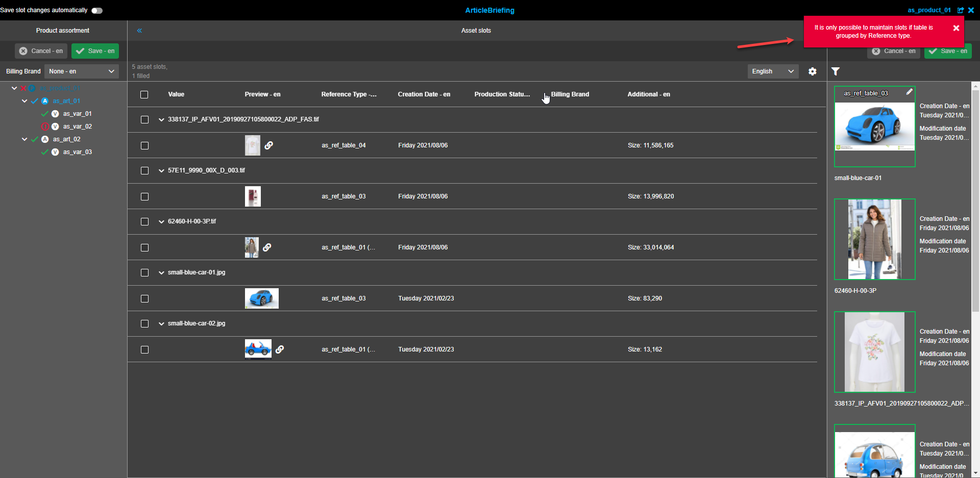Enable Save slot changes automatically
The width and height of the screenshot is (980, 478).
pos(96,10)
